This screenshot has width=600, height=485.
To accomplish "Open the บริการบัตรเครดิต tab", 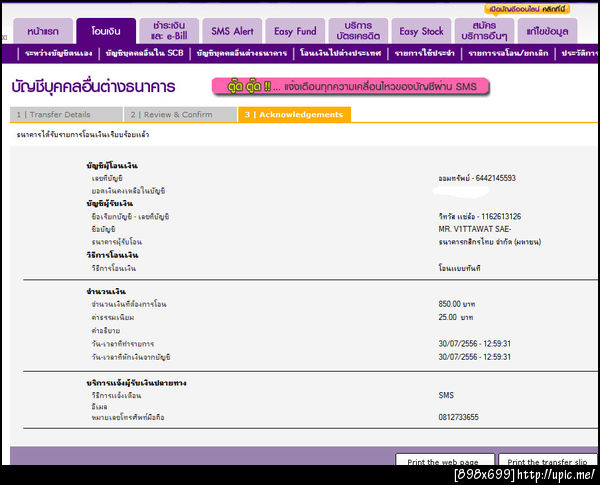I will [358, 31].
